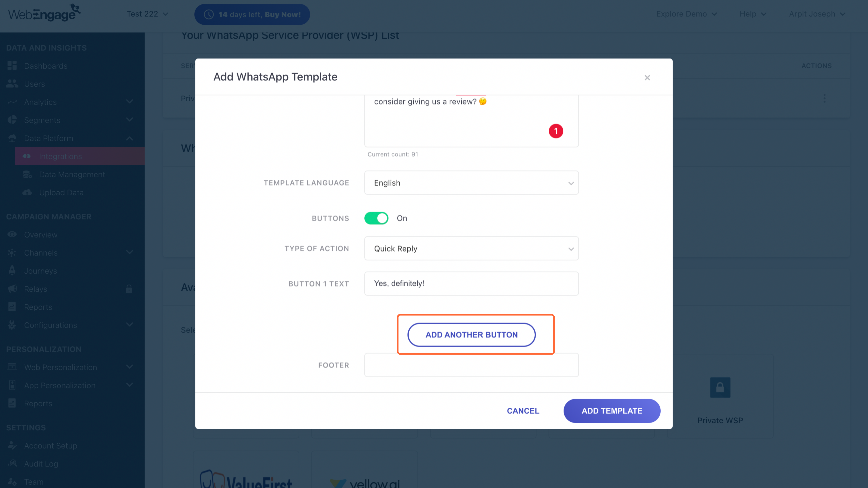This screenshot has width=868, height=488.
Task: Open the Help menu
Action: pos(753,14)
